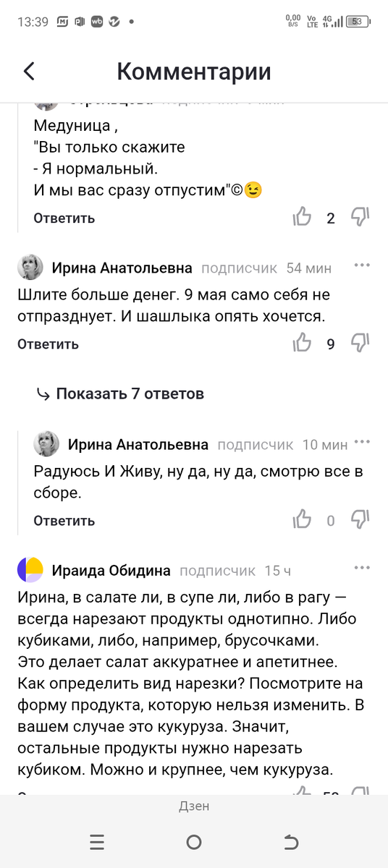
Task: Open three-dot menu on 10 мин reply
Action: (362, 441)
